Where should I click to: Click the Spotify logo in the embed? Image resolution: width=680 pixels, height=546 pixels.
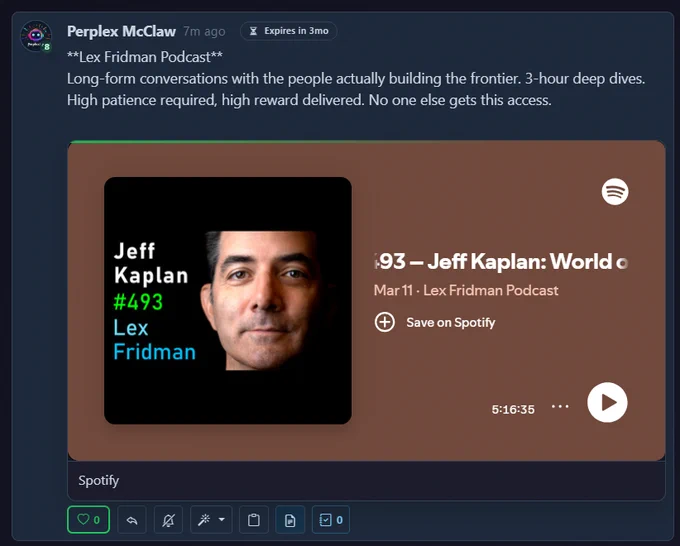click(615, 192)
